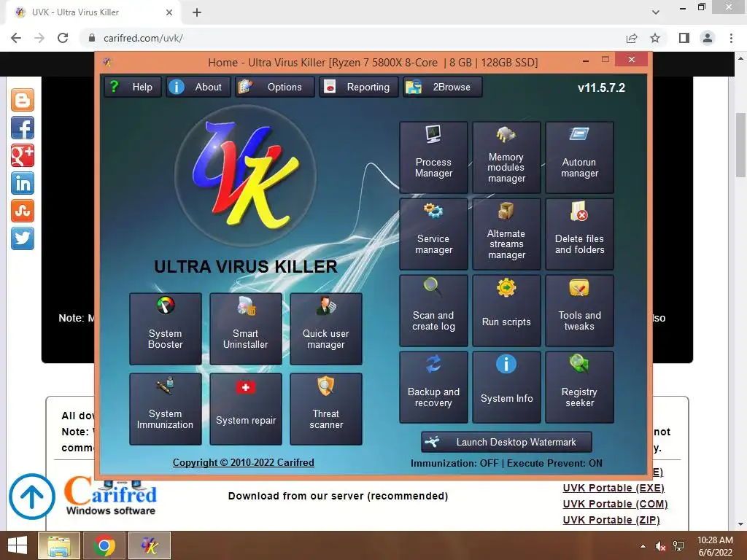Open Backup and recovery tile
The image size is (747, 560).
click(x=433, y=387)
